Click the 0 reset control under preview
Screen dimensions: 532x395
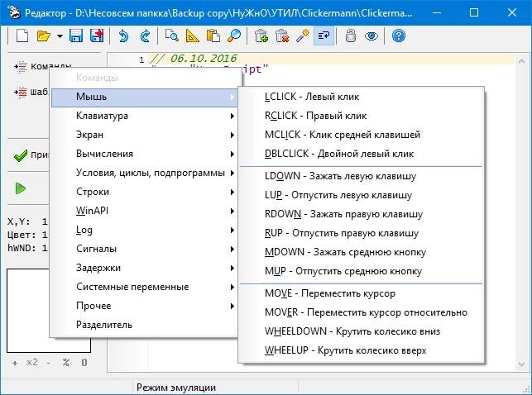(x=84, y=363)
